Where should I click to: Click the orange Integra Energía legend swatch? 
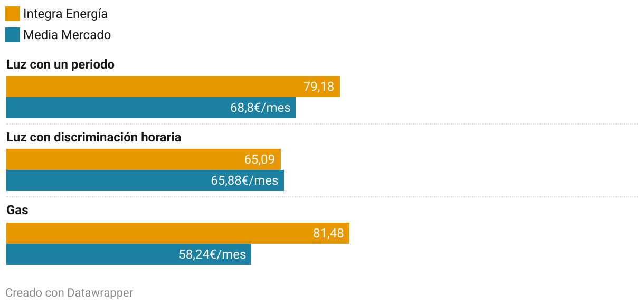pos(13,14)
